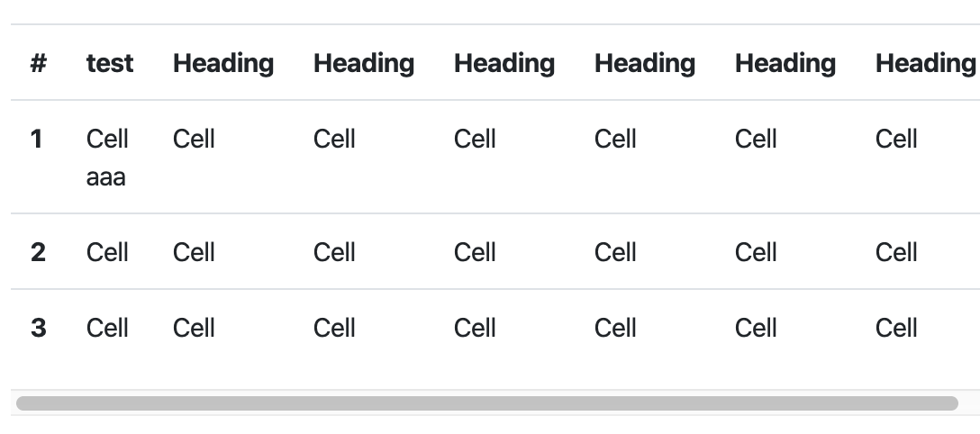
Task: Click the "#" column header
Action: (x=39, y=63)
